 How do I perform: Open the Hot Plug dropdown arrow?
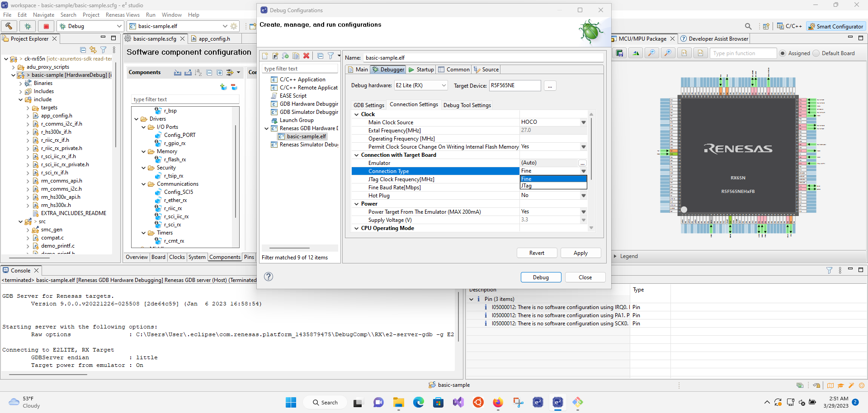click(x=584, y=196)
